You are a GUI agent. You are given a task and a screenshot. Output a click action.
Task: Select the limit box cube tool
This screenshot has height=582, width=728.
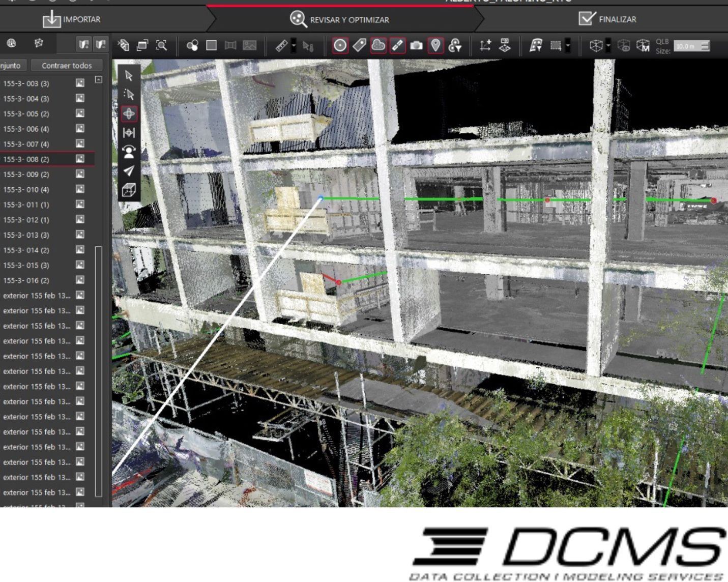click(x=129, y=190)
